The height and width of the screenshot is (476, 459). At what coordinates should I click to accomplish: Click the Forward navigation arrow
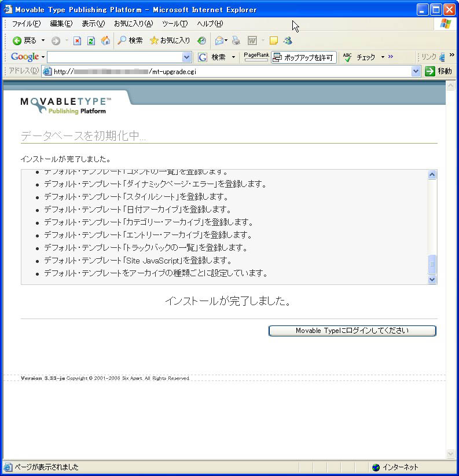[x=56, y=41]
